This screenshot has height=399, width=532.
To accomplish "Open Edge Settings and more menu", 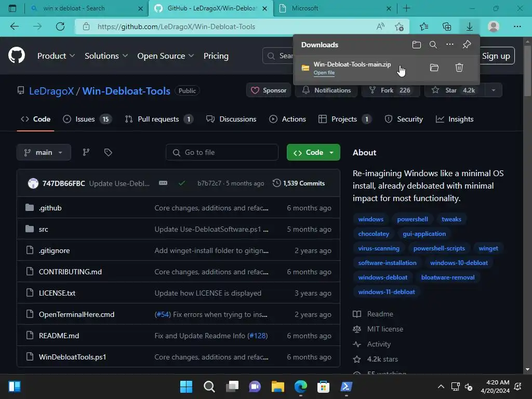I will tap(517, 26).
